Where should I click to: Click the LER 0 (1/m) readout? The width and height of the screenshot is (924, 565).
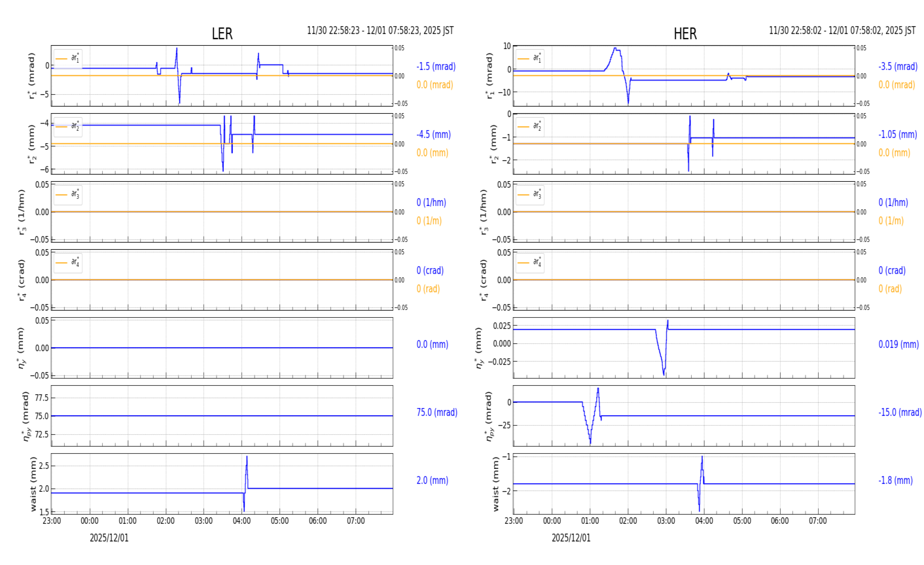click(429, 221)
